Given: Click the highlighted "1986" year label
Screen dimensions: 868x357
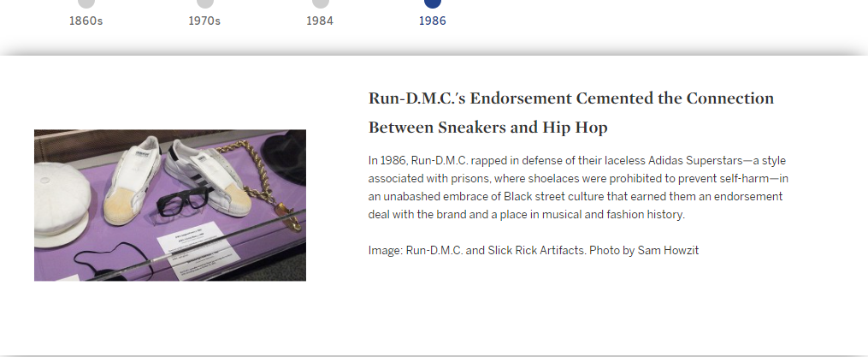Looking at the screenshot, I should point(433,21).
